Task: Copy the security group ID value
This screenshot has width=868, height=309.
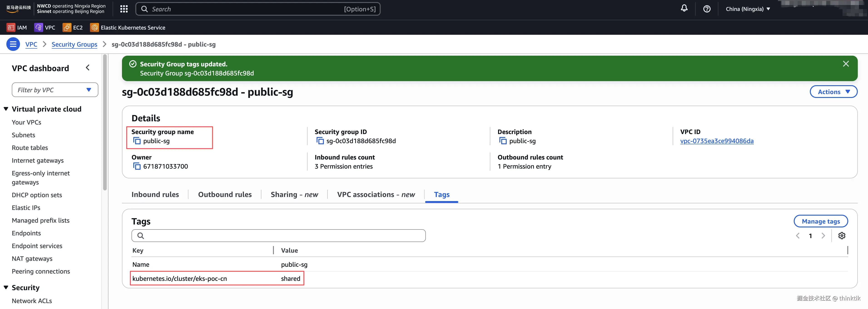Action: (x=320, y=141)
